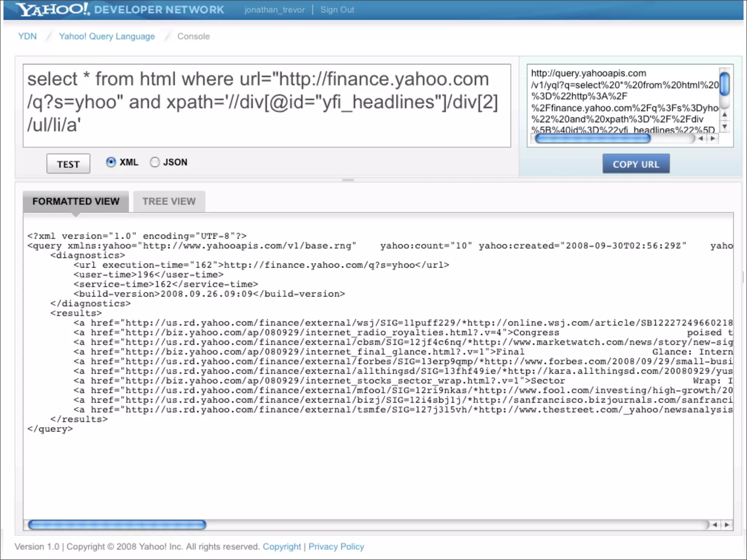The image size is (747, 560).
Task: Click the internet_final_glance.html result row
Action: coord(403,352)
